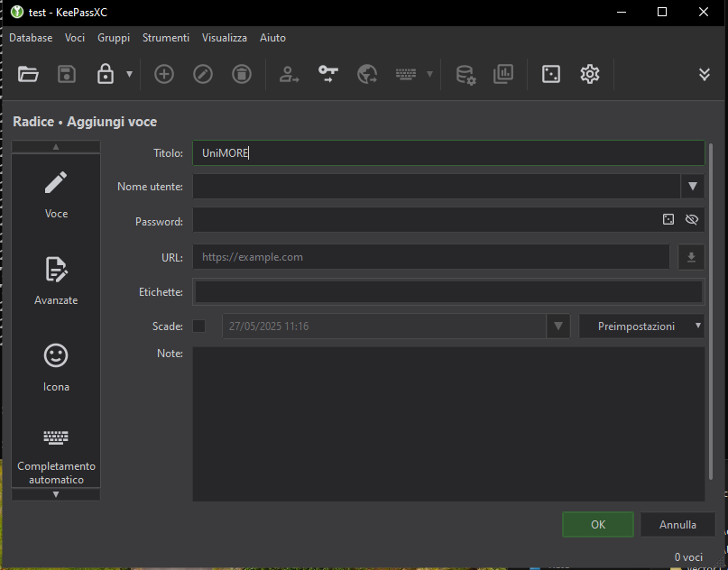Open the Gruppi menu
The height and width of the screenshot is (570, 728).
(x=114, y=38)
